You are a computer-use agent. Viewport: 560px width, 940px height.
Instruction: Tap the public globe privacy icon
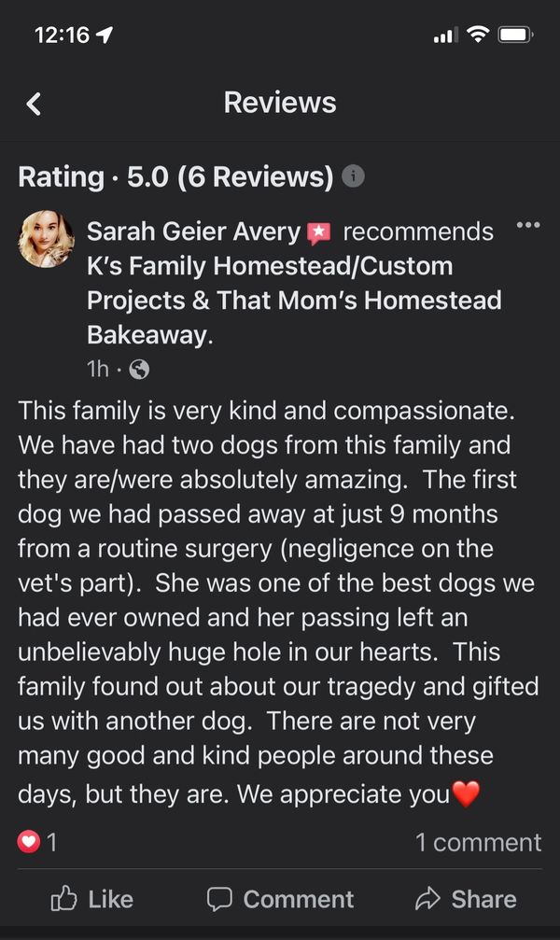click(139, 370)
